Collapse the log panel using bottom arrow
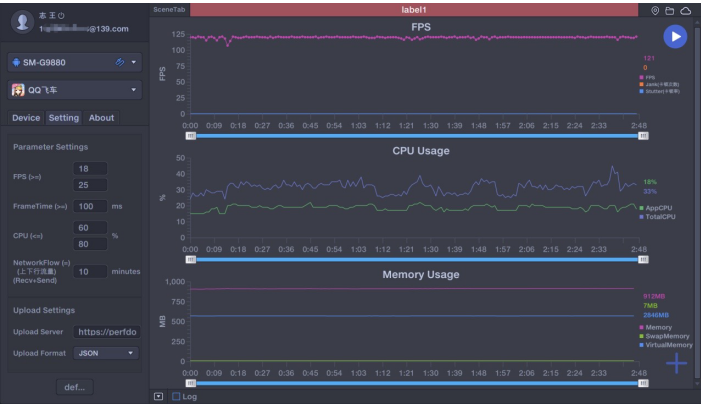Screen dimensions: 701x406 click(157, 396)
